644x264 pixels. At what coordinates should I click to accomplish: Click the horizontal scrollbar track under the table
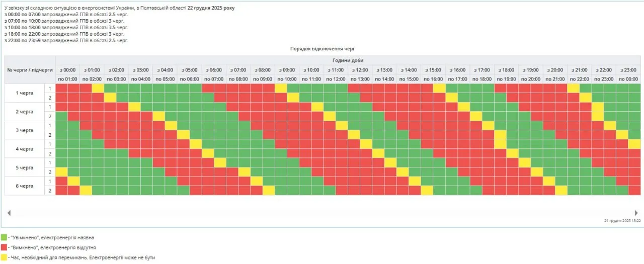coord(322,213)
